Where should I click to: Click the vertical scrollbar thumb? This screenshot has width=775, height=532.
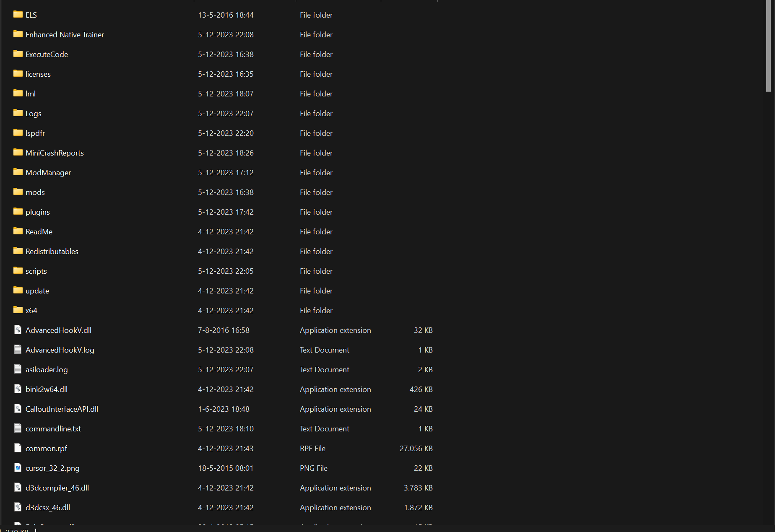coord(768,45)
